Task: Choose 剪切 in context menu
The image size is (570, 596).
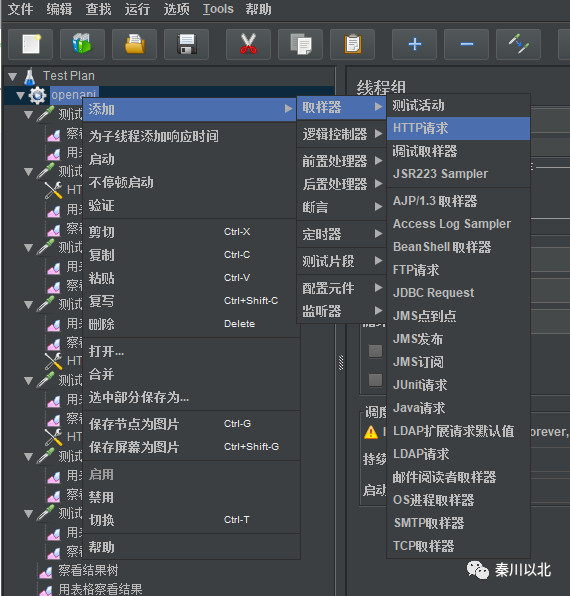Action: [189, 232]
